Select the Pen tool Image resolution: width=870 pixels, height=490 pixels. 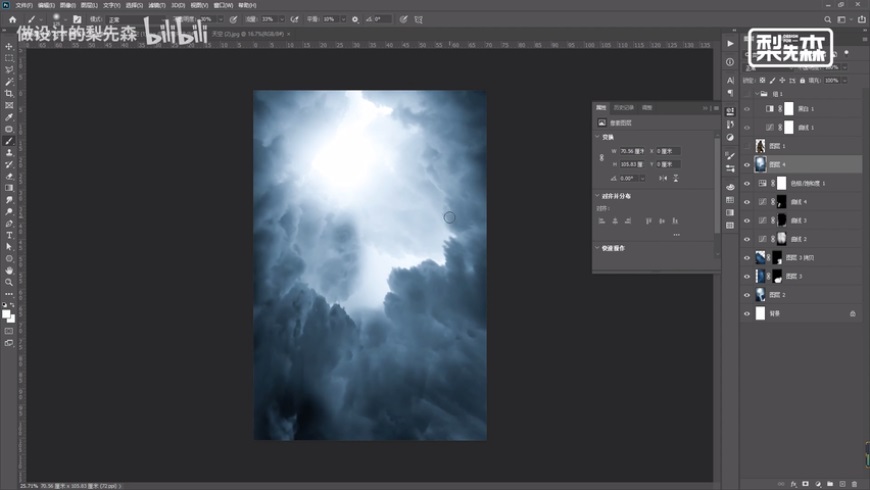click(x=9, y=224)
